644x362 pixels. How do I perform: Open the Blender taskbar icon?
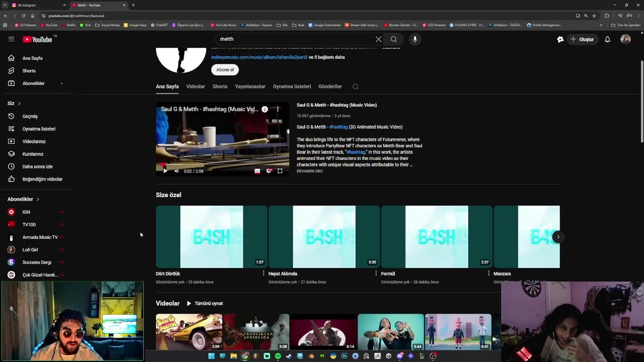311,356
